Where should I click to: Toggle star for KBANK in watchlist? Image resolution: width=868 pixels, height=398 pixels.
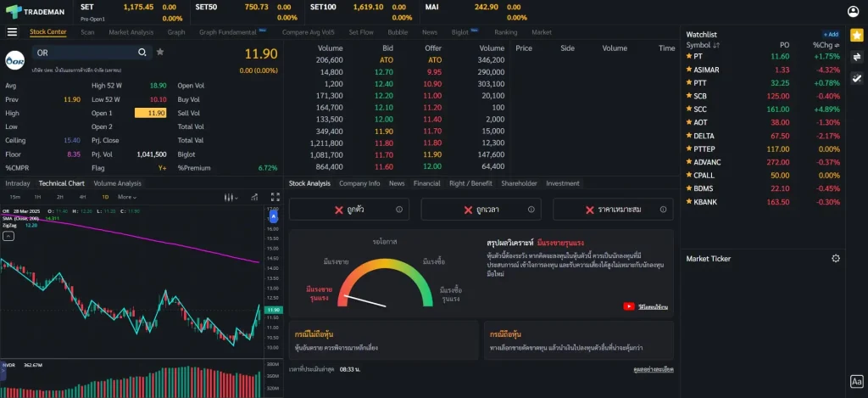[x=689, y=202]
